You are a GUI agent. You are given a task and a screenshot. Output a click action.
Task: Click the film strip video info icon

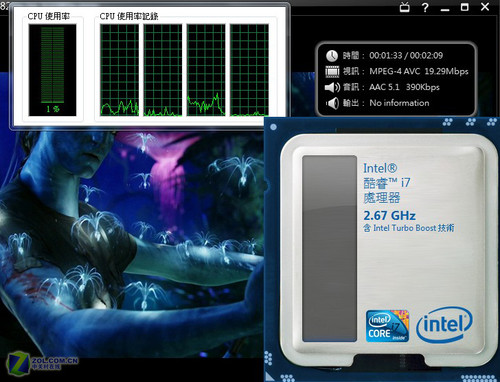[332, 71]
